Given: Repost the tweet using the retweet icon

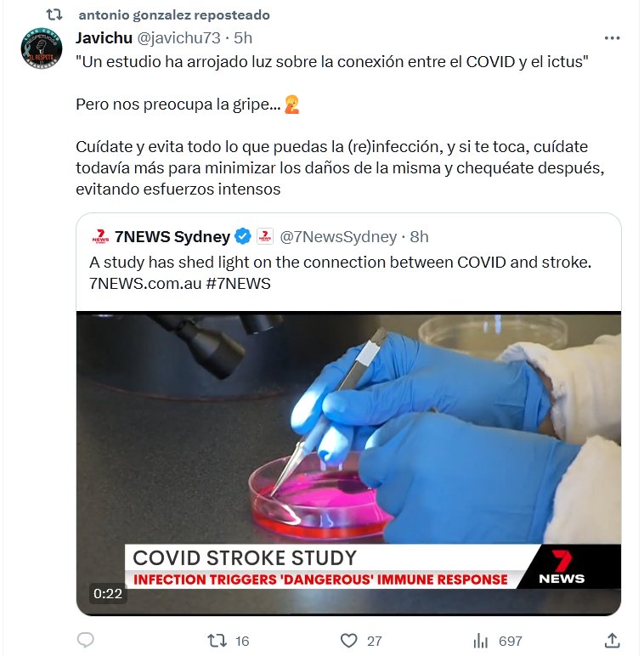Looking at the screenshot, I should point(217,641).
